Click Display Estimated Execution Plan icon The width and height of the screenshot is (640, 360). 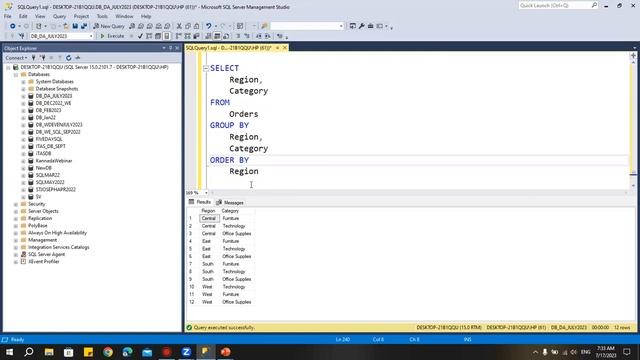(149, 36)
